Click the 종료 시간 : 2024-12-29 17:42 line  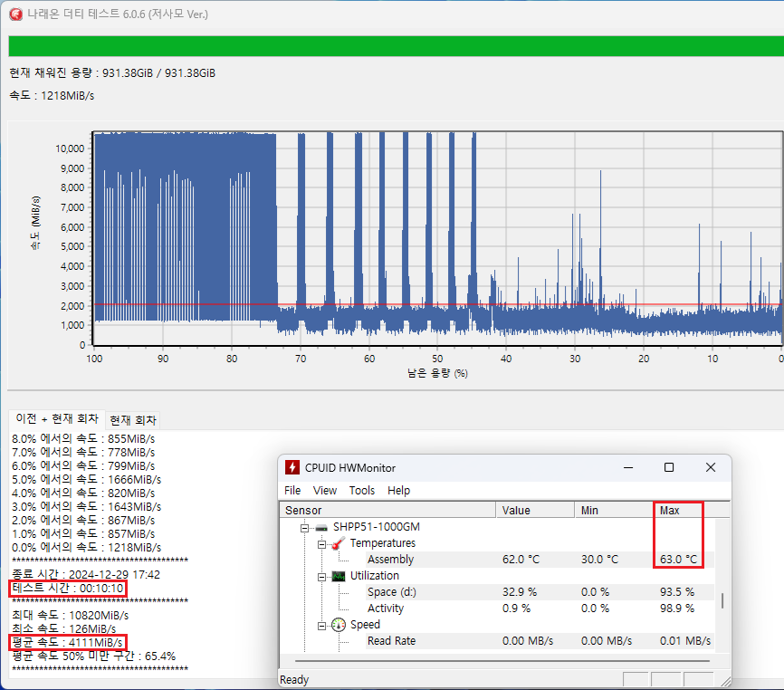86,574
